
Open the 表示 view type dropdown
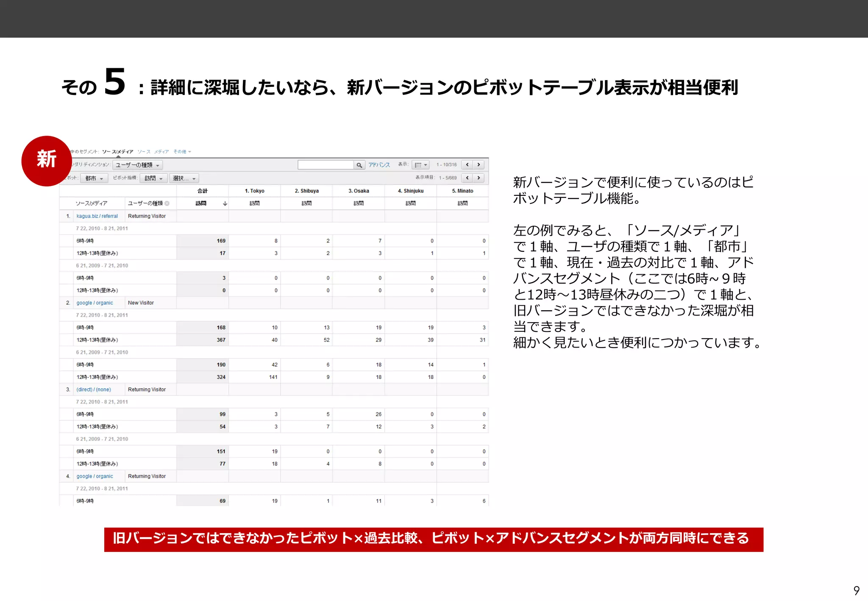click(x=420, y=165)
